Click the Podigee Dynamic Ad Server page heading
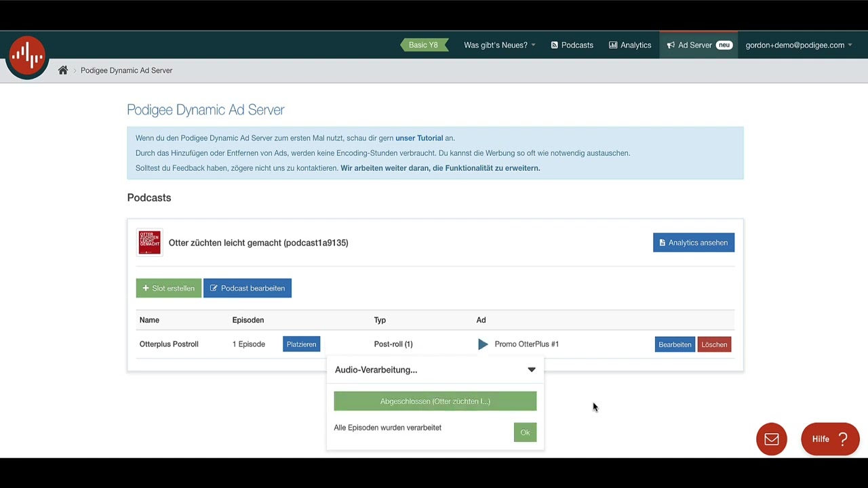868x488 pixels. tap(205, 110)
